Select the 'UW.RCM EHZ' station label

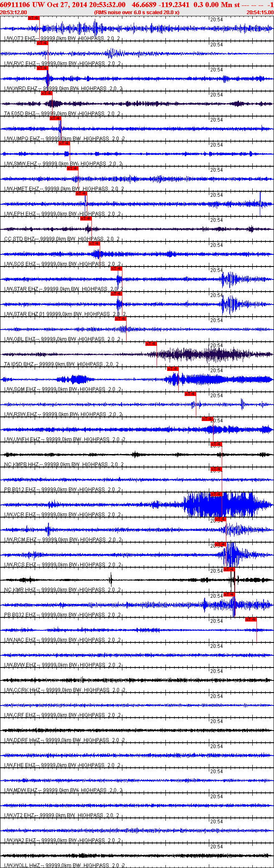pyautogui.click(x=20, y=540)
